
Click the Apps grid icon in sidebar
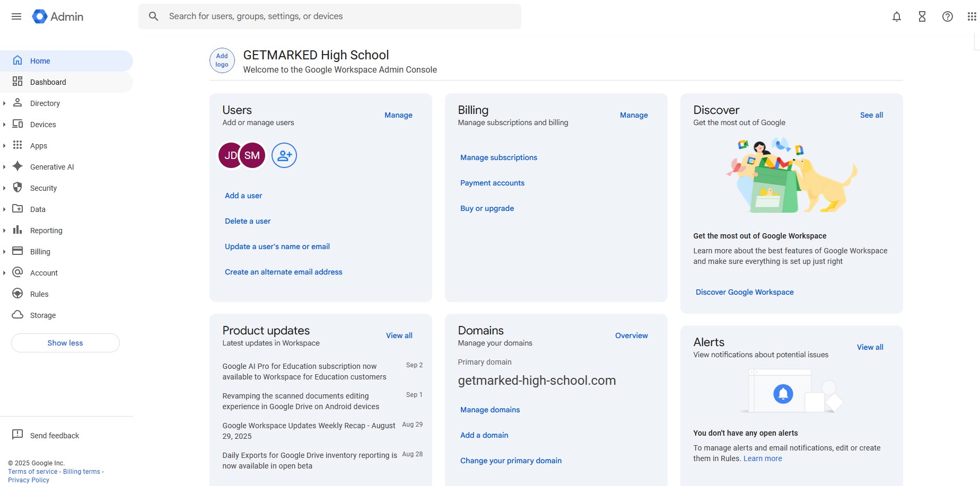(x=17, y=145)
